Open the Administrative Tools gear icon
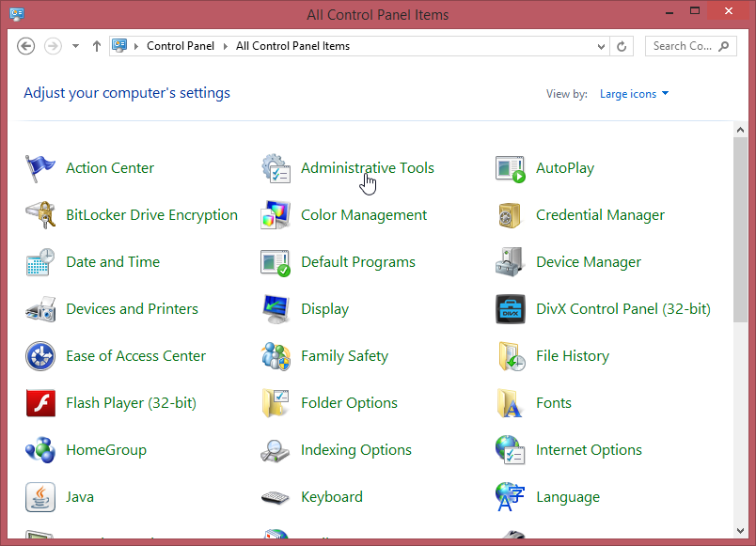756x546 pixels. [x=276, y=168]
